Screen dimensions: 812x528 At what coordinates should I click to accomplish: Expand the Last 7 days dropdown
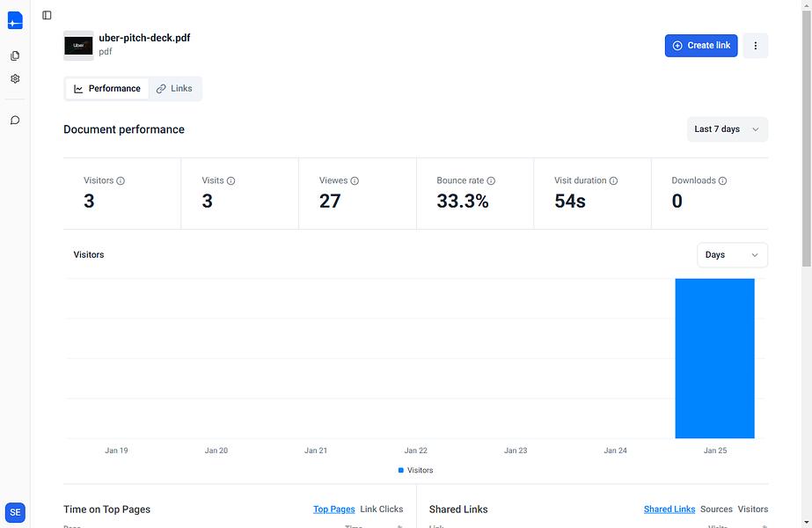(727, 129)
